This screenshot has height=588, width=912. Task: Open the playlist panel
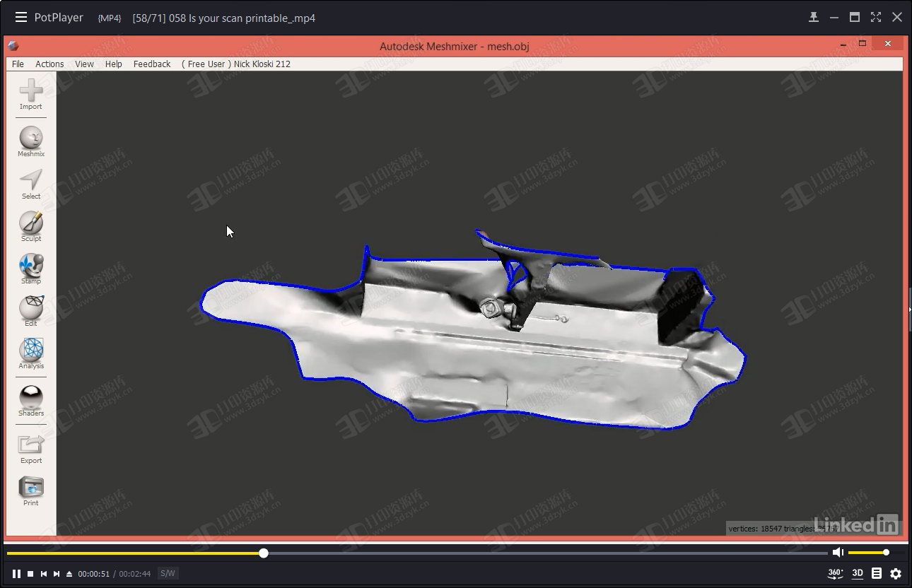click(x=877, y=574)
